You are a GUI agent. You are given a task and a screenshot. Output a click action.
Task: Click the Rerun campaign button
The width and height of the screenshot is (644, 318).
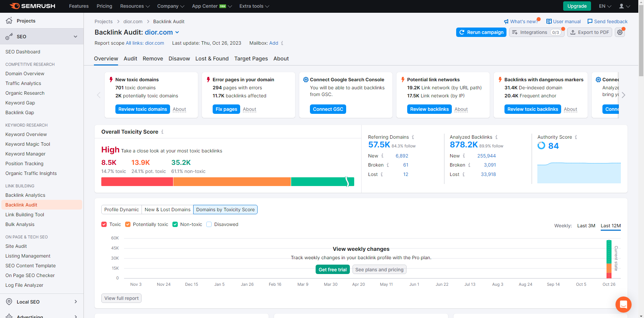[481, 32]
